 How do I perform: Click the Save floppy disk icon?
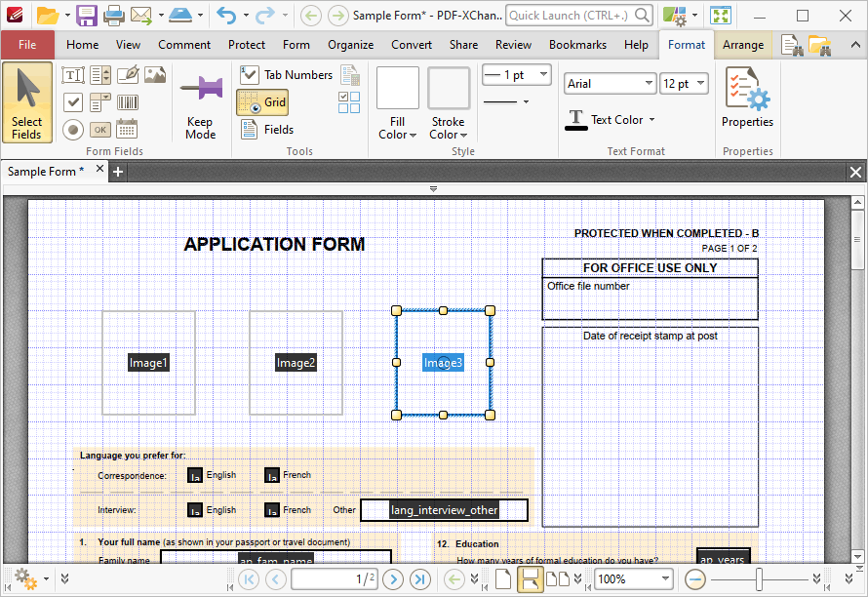(87, 16)
